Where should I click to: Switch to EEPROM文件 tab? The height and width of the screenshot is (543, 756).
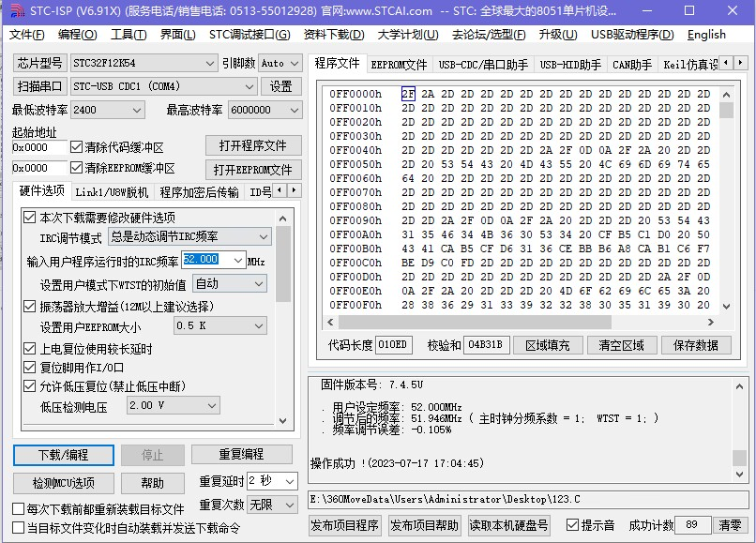coord(400,65)
